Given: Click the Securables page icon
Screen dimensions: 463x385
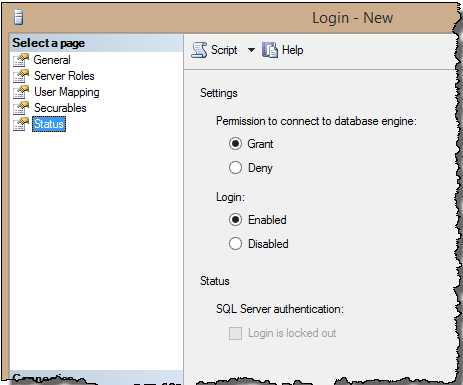Looking at the screenshot, I should tap(21, 108).
